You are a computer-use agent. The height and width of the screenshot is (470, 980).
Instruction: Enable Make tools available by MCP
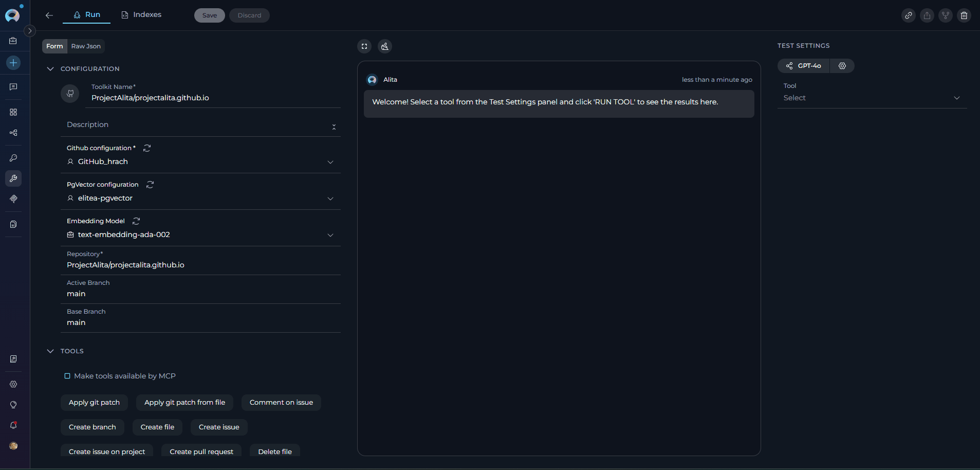click(67, 376)
